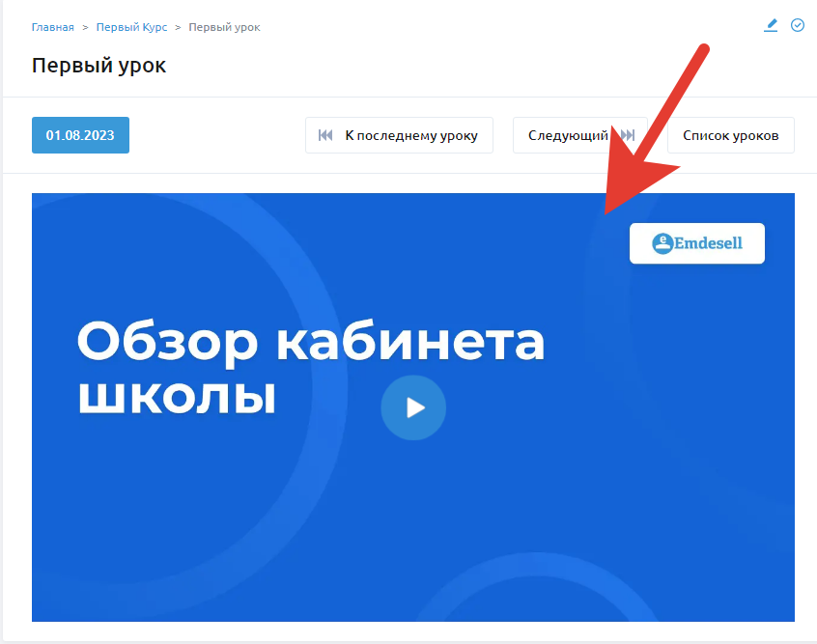Open the Первый Курс breadcrumb link
The width and height of the screenshot is (817, 644).
click(x=132, y=27)
